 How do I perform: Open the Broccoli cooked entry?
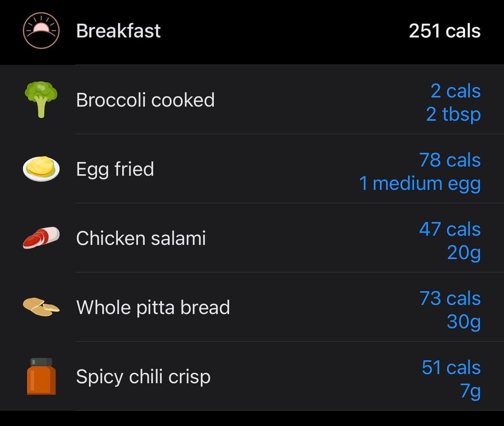coord(145,100)
